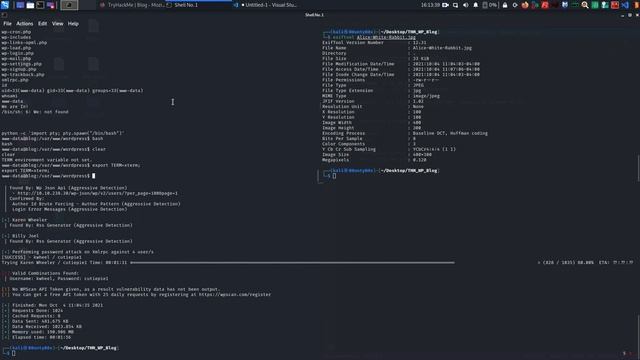
Task: Click the wpscan.com/register URL text
Action: 235,294
